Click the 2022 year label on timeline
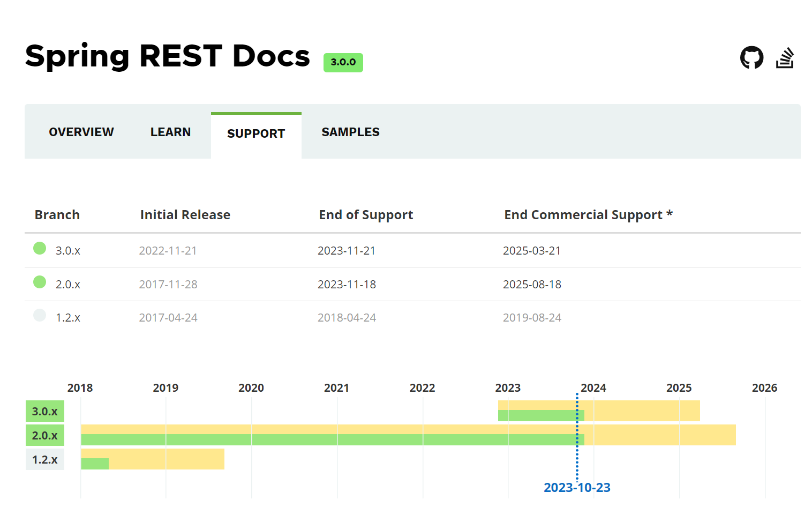The image size is (812, 522). tap(422, 388)
